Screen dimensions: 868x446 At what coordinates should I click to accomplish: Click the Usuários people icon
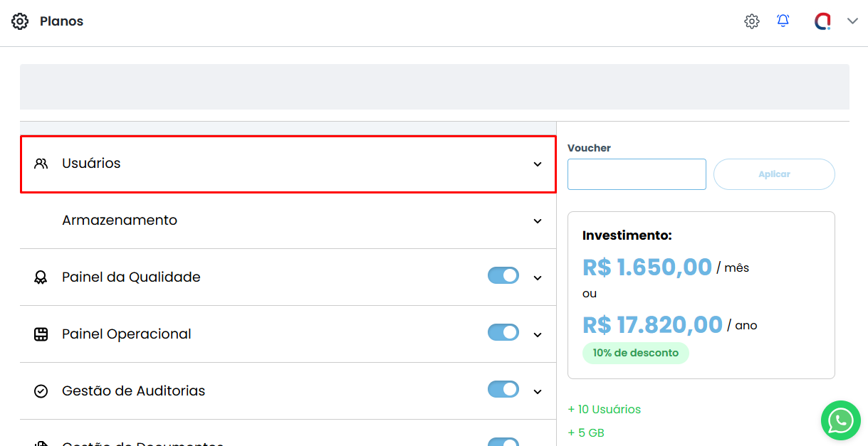tap(41, 164)
